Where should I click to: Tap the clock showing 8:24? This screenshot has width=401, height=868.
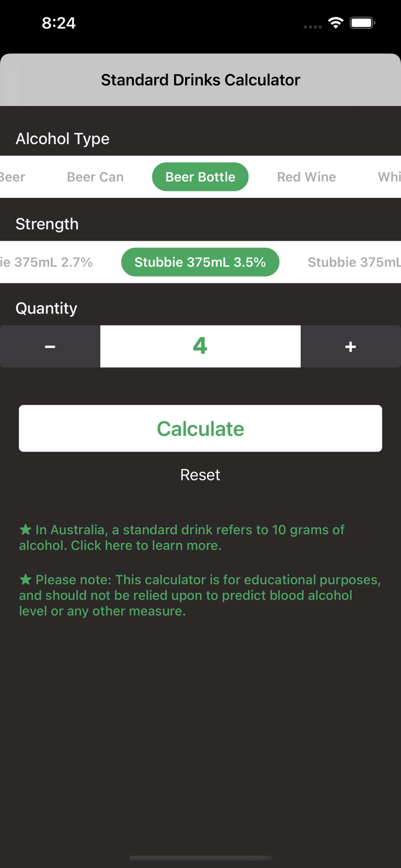(x=60, y=23)
